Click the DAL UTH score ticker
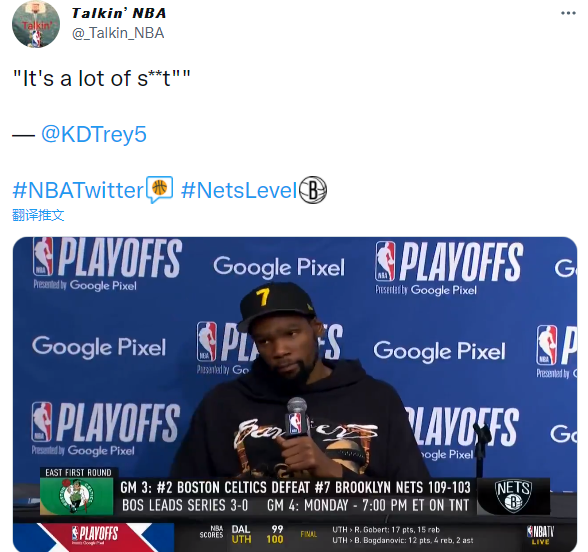588x552 pixels. [x=257, y=534]
